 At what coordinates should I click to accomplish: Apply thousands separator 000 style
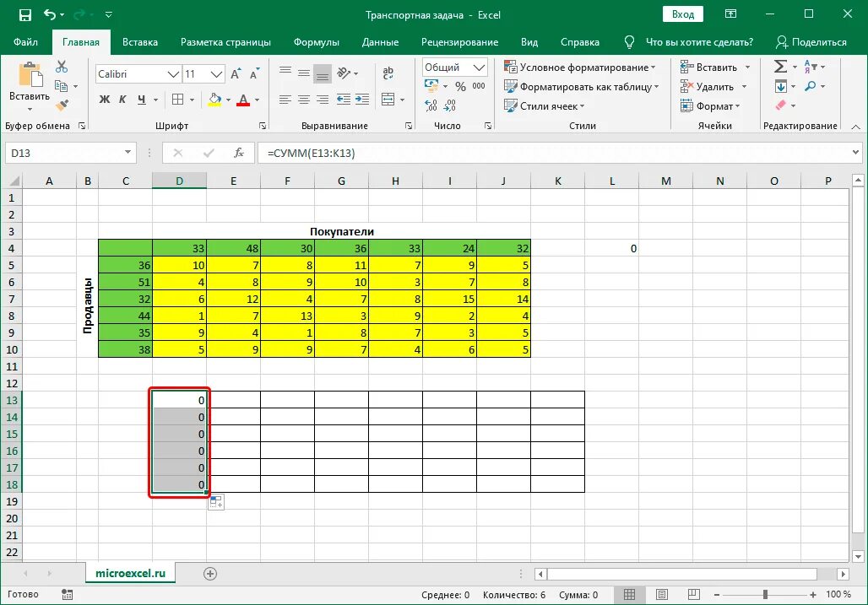click(479, 86)
